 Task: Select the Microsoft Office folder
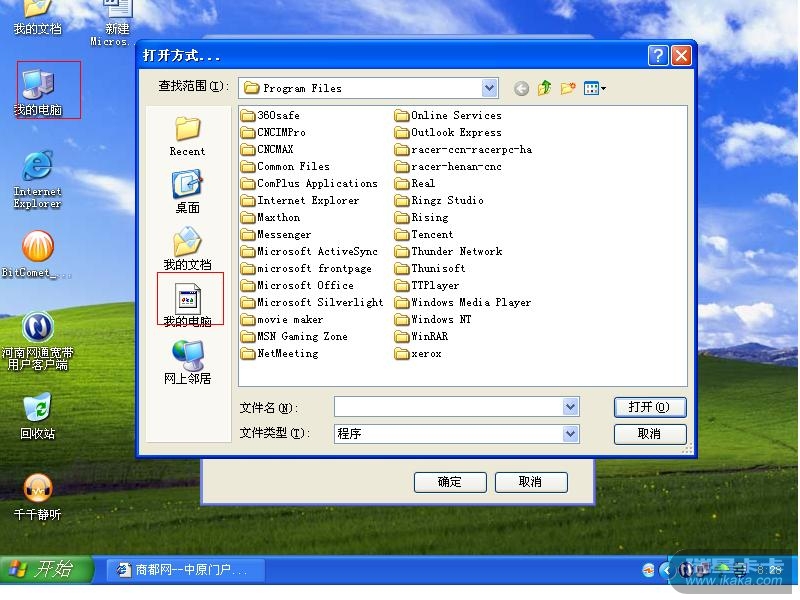[x=297, y=285]
